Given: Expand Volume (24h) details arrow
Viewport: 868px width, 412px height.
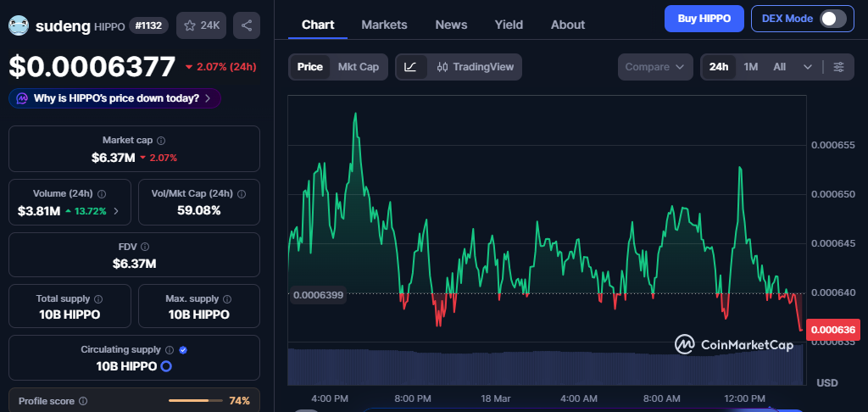Looking at the screenshot, I should pos(115,211).
